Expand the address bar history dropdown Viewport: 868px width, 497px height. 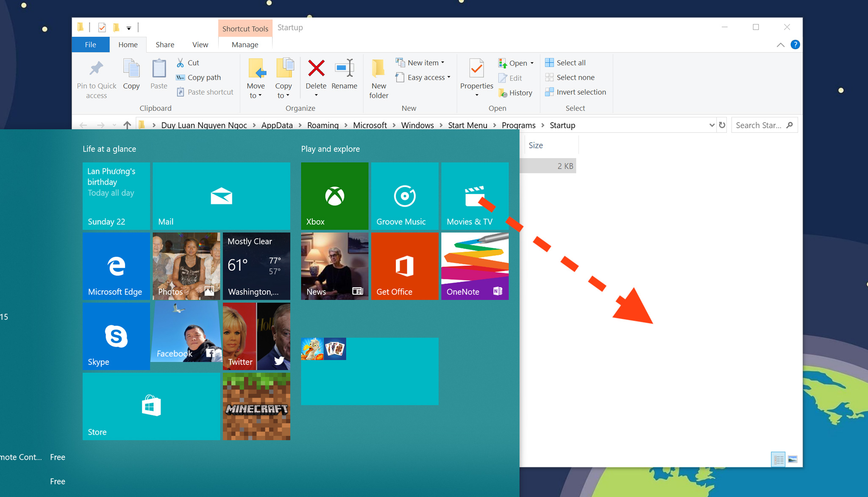[x=712, y=125]
